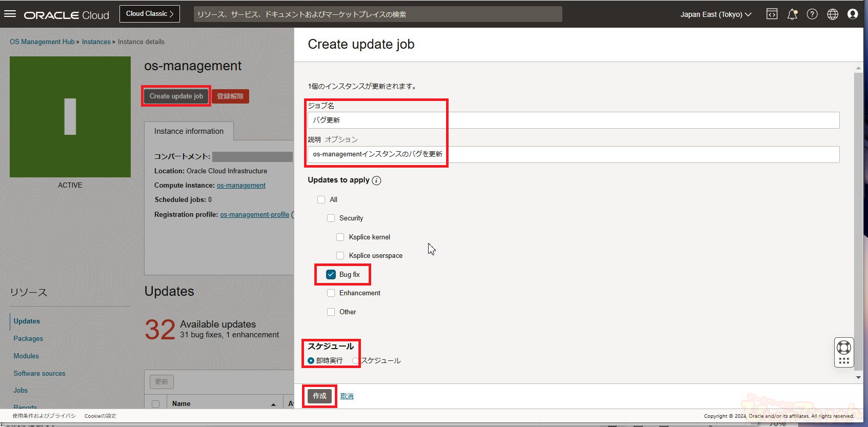Open Packages in the resources menu
This screenshot has height=427, width=868.
[28, 339]
